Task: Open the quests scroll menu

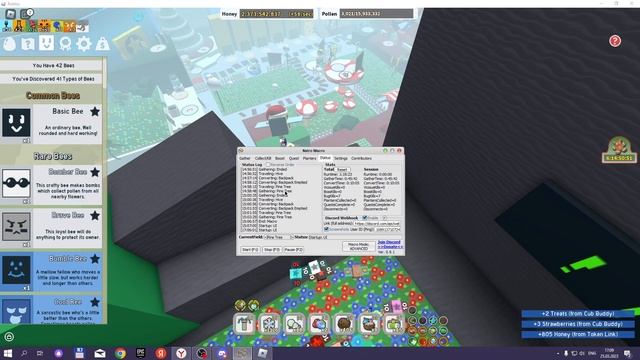Action: tap(28, 43)
